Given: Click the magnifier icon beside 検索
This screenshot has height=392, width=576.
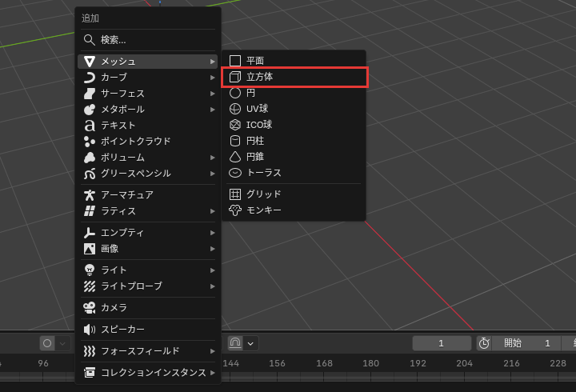Looking at the screenshot, I should 90,40.
